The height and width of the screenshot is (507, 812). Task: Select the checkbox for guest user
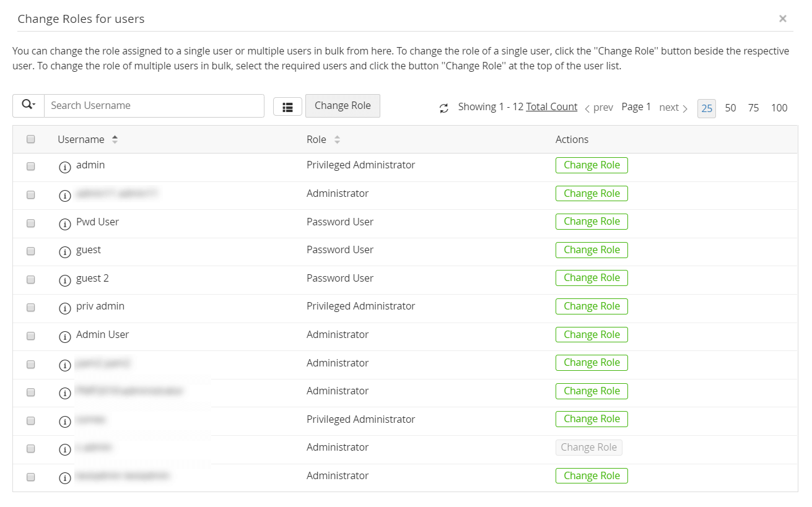[31, 251]
